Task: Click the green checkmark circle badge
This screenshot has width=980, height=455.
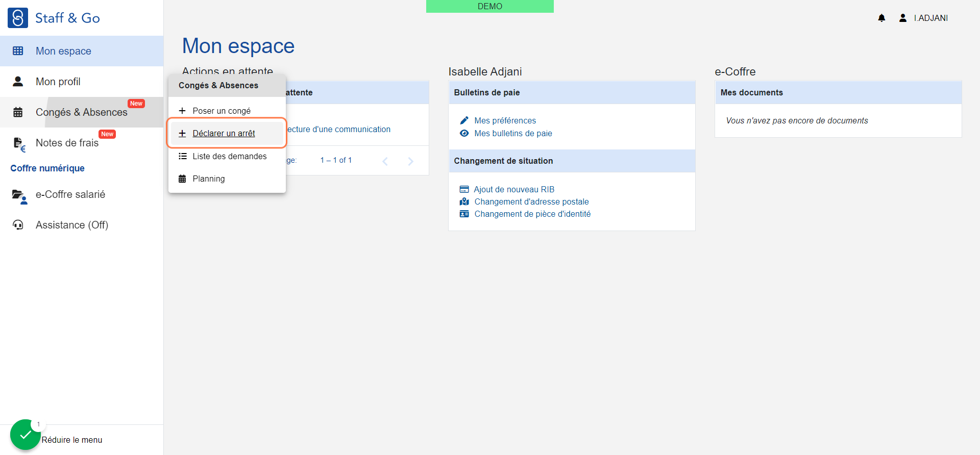Action: (x=25, y=435)
